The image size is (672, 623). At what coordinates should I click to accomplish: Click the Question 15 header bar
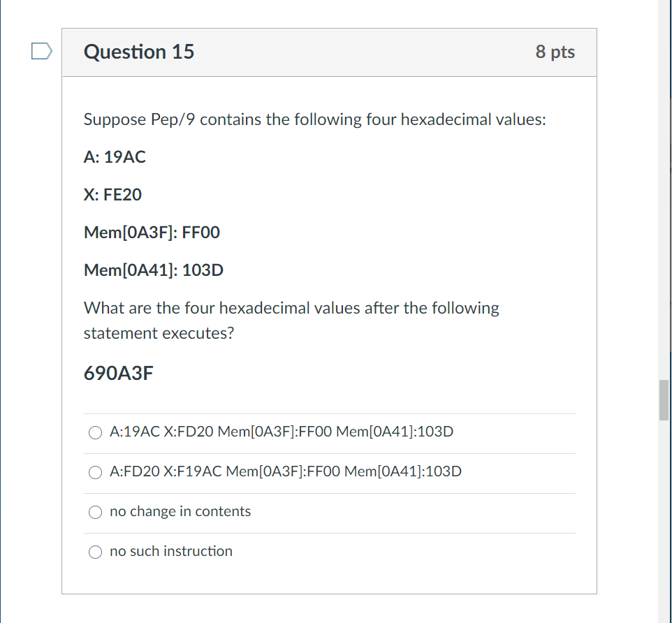point(329,52)
